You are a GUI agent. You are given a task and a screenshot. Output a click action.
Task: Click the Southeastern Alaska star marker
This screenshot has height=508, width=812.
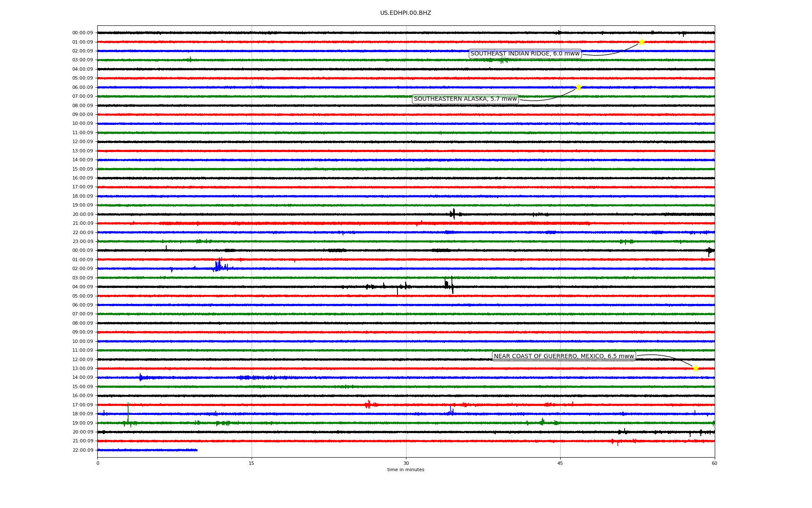click(579, 87)
